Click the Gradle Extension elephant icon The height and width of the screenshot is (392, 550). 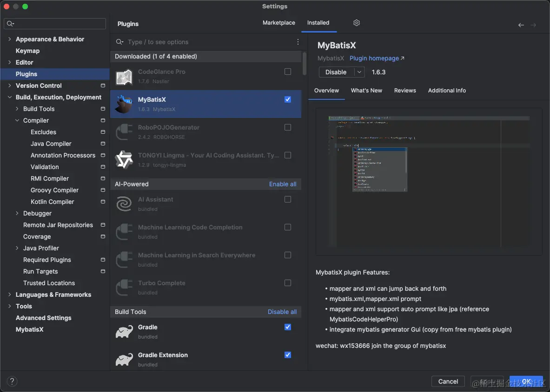(124, 359)
